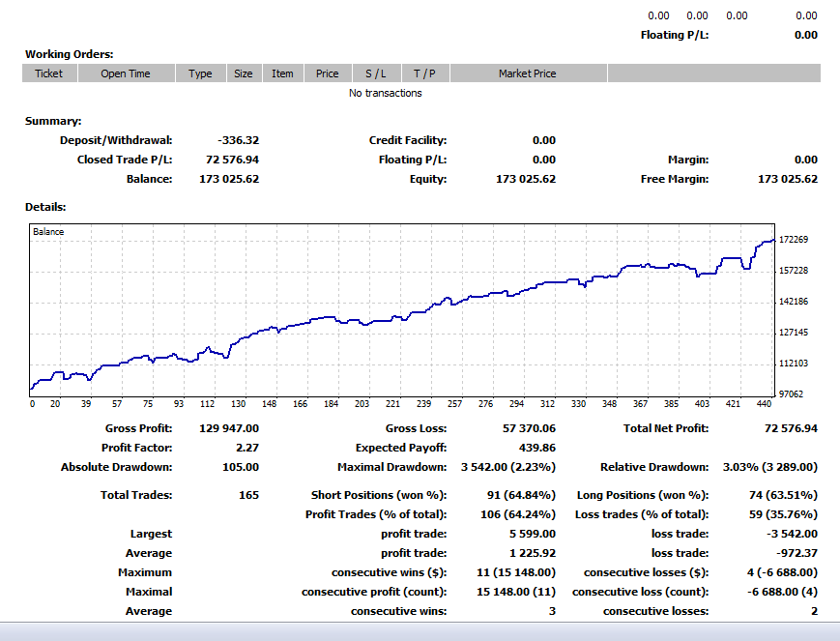Click the Type column header
Screen dimensions: 840x641
pyautogui.click(x=200, y=73)
